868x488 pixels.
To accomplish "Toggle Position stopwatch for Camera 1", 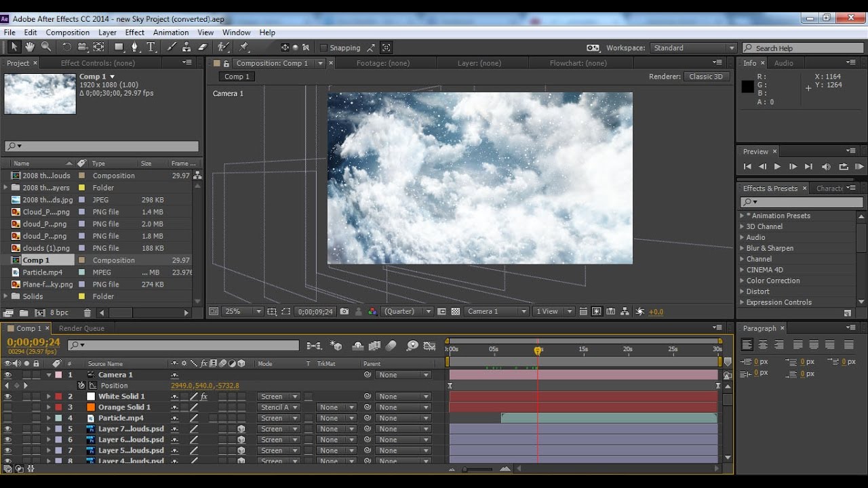I will [x=81, y=386].
